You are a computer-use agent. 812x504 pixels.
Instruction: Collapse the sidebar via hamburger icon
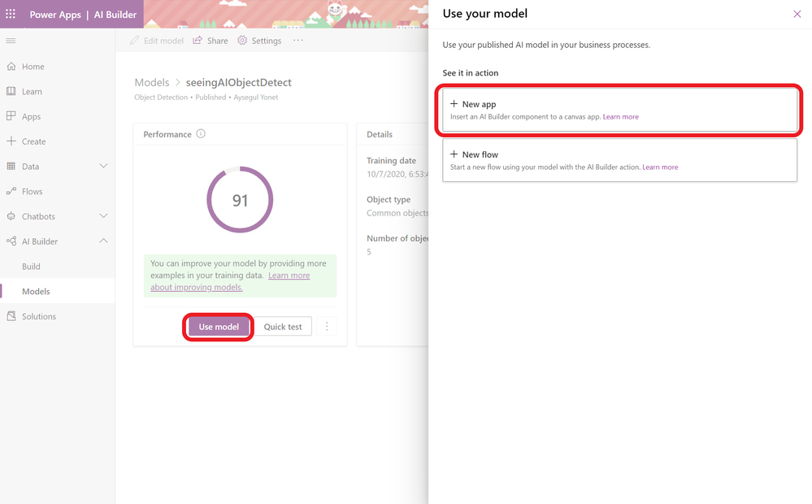(11, 41)
